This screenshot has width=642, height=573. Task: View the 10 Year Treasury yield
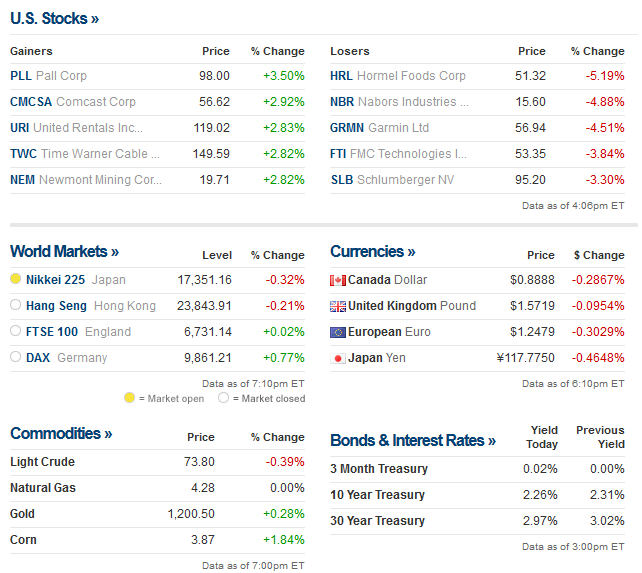tap(377, 495)
